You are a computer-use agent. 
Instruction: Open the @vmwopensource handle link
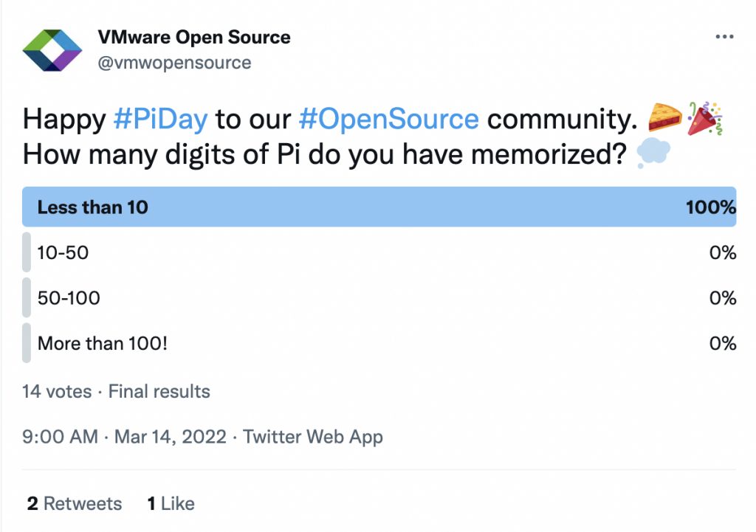click(x=175, y=63)
